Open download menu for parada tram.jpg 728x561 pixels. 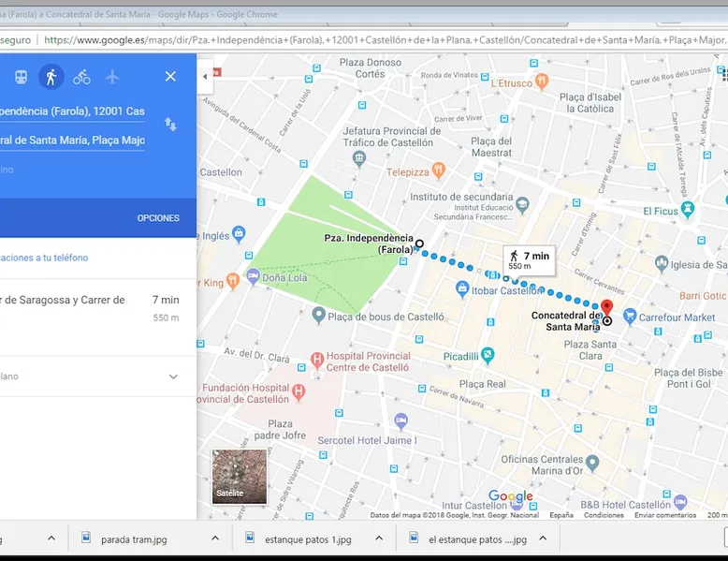[215, 539]
